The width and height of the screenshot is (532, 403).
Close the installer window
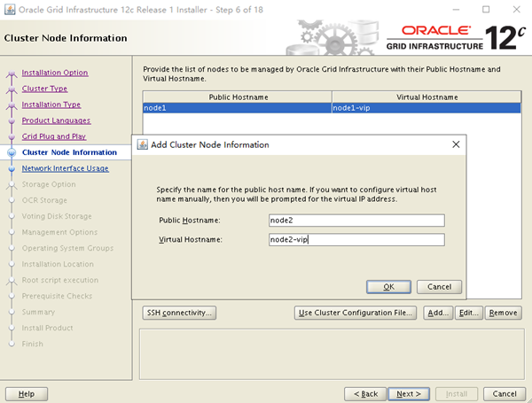point(516,10)
